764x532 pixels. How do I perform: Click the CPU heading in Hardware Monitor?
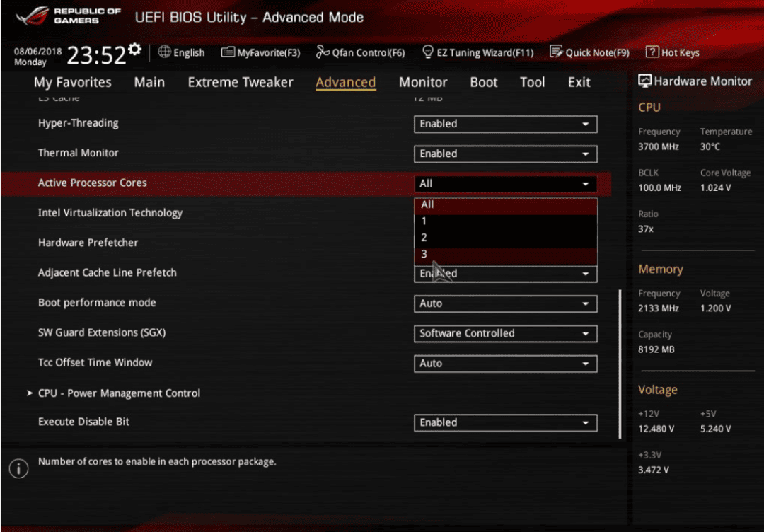point(649,108)
